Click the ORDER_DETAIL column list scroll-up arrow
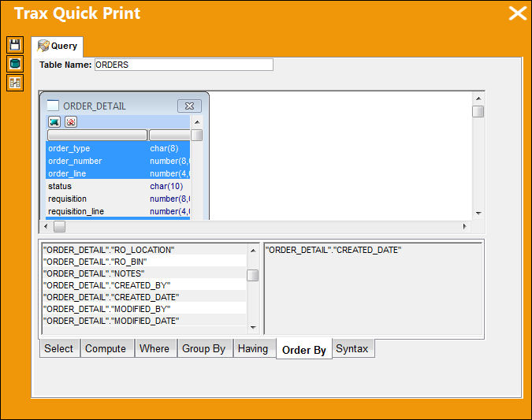 coord(197,122)
